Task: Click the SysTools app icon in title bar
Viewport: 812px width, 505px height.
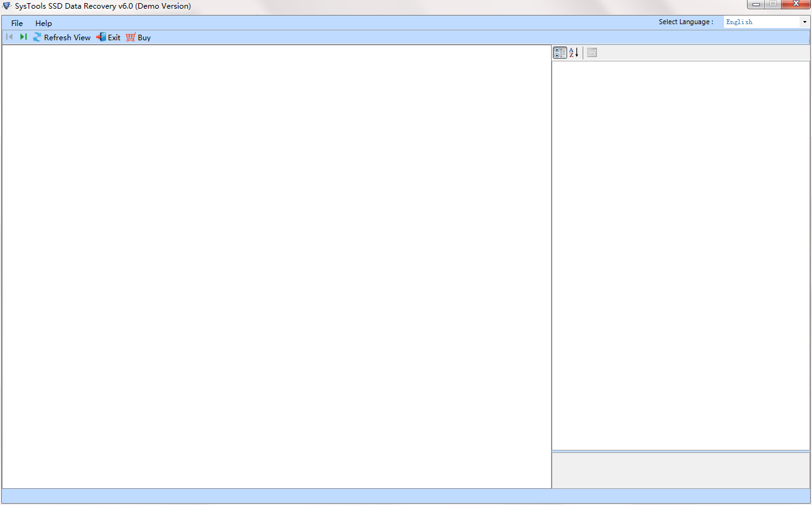Action: point(7,6)
